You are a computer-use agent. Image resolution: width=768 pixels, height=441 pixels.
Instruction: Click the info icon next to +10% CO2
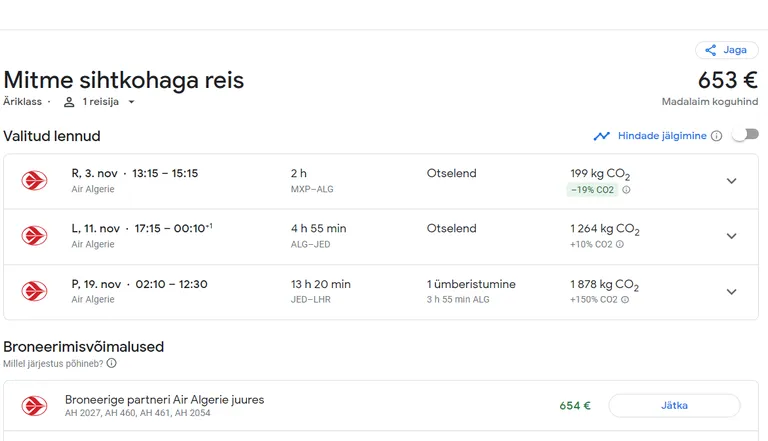click(620, 244)
